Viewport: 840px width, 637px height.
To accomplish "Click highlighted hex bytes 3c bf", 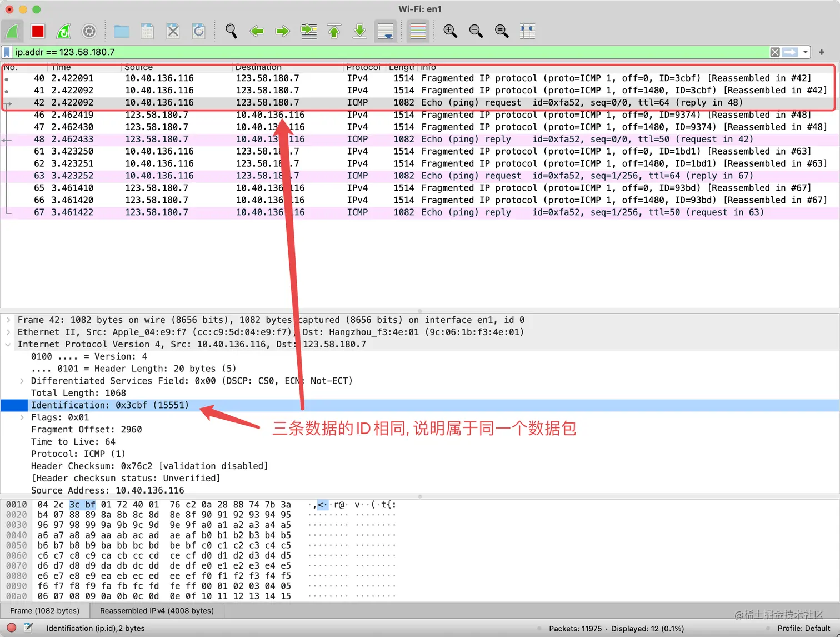I will (82, 505).
